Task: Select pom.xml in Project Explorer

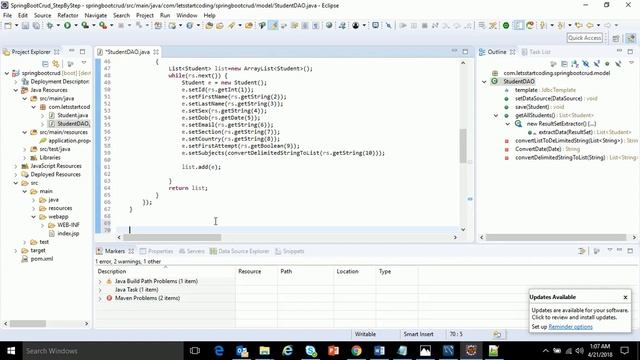Action: [42, 259]
